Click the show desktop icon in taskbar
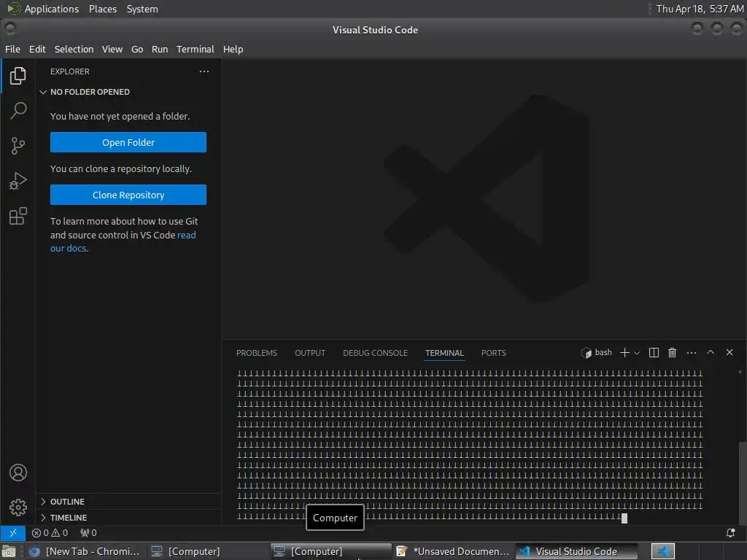 (9, 551)
